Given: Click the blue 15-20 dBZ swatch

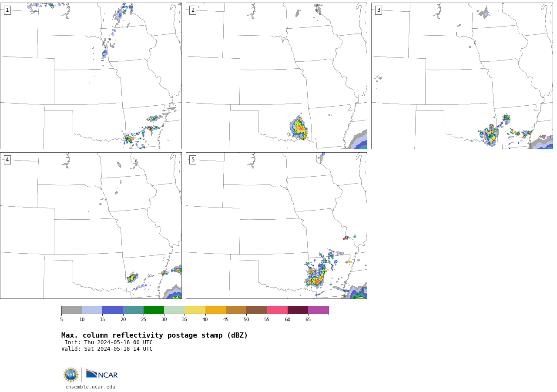Looking at the screenshot, I should [113, 310].
